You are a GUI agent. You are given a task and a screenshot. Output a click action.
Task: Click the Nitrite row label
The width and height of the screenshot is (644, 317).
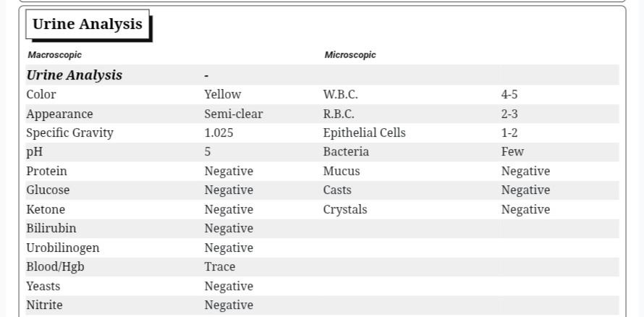(44, 305)
